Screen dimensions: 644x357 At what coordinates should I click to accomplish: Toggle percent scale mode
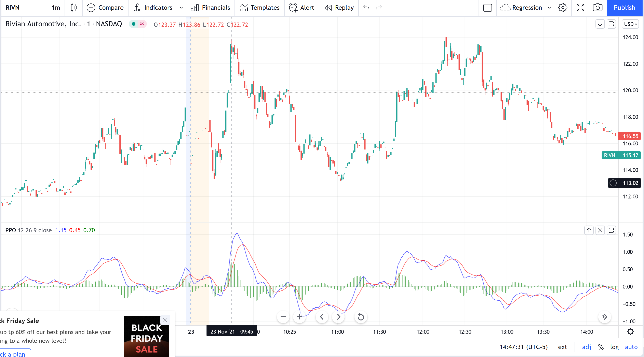click(x=601, y=347)
